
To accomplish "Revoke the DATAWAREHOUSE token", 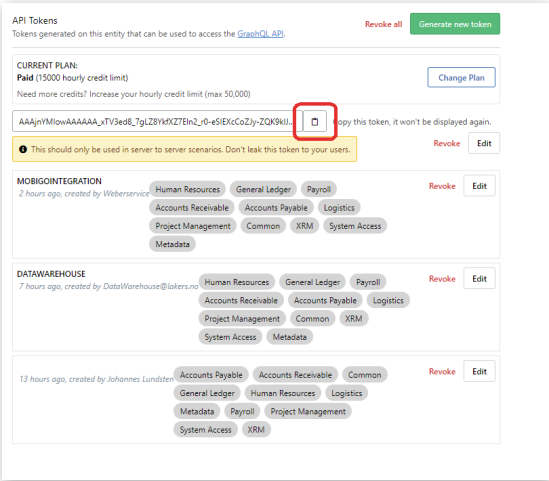I will 442,279.
